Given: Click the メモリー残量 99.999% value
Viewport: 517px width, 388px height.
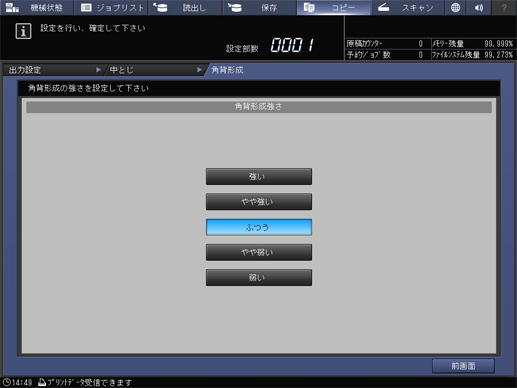Looking at the screenshot, I should pos(499,44).
